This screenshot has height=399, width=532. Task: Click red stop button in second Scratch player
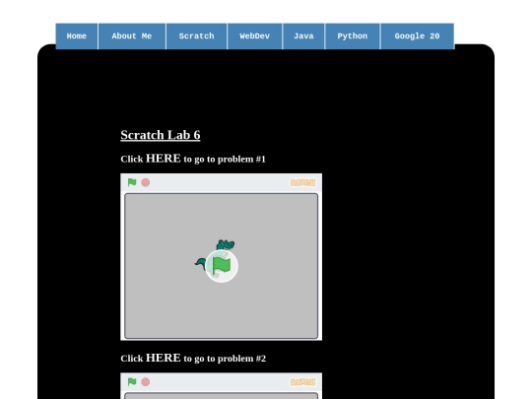[146, 382]
